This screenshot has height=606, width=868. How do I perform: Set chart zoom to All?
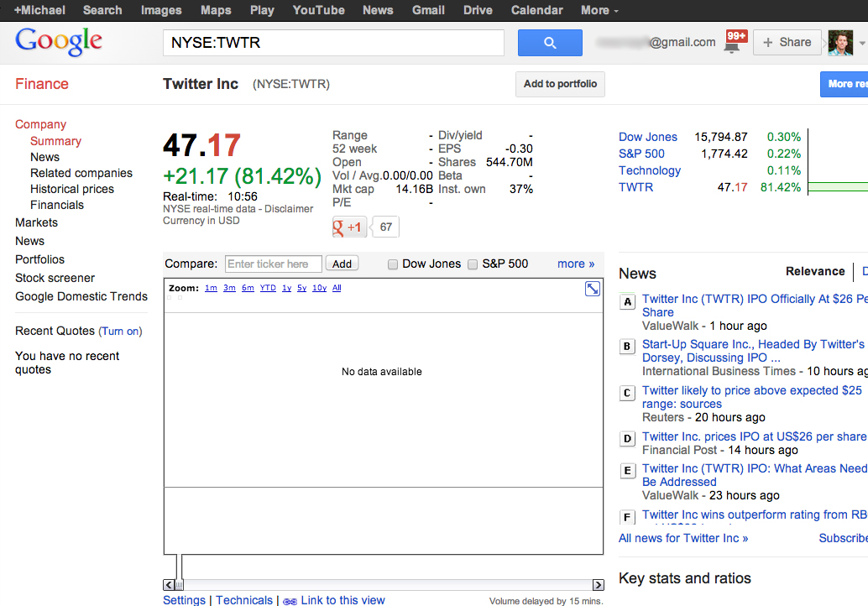[337, 288]
